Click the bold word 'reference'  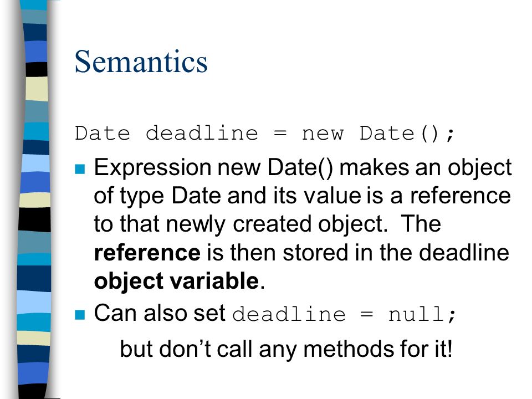(x=147, y=253)
